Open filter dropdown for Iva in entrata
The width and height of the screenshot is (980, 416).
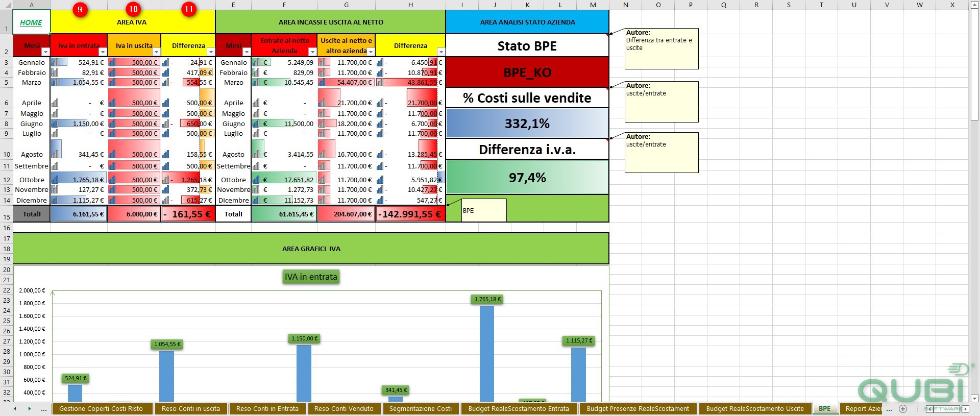pos(103,52)
